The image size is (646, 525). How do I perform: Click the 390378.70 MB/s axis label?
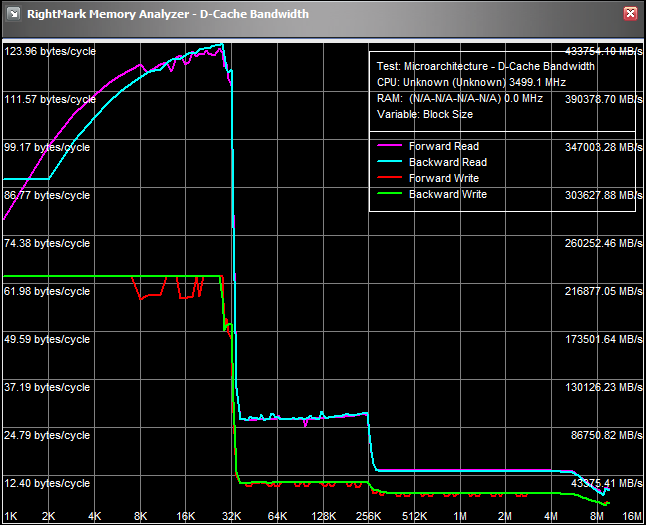coord(604,99)
